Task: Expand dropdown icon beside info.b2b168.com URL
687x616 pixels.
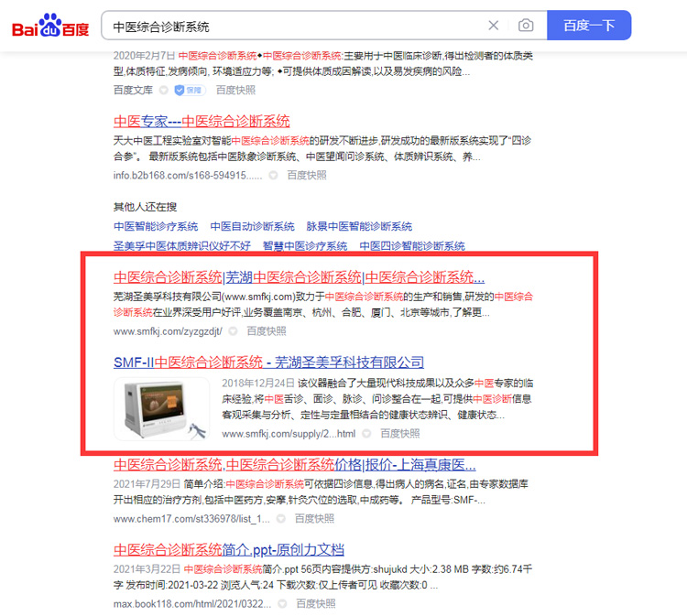Action: click(273, 176)
